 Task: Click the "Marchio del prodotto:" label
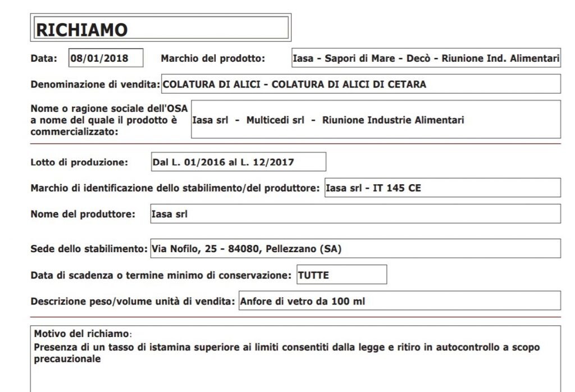pos(213,58)
